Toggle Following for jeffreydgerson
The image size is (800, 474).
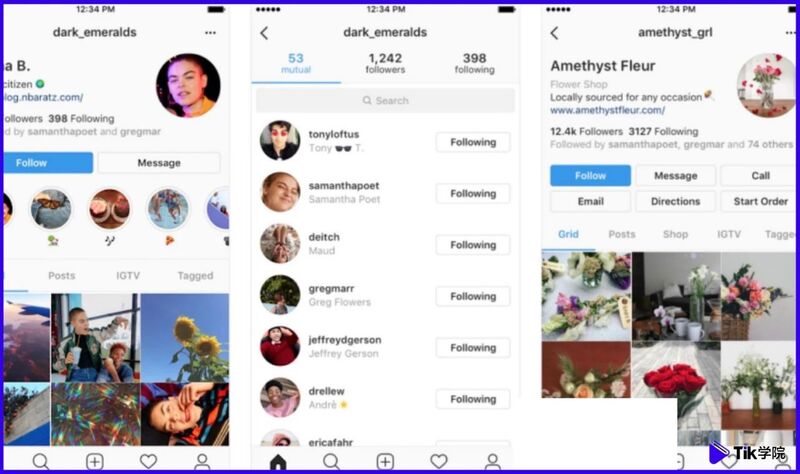click(x=473, y=347)
